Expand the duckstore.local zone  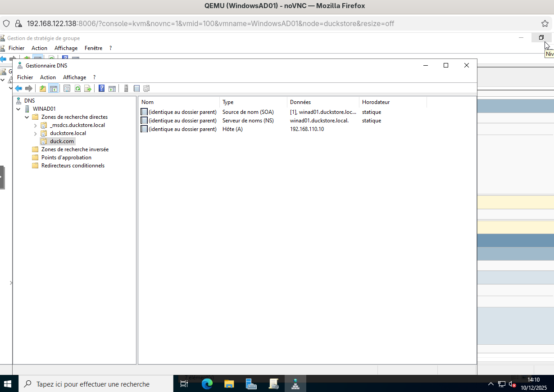(x=35, y=133)
